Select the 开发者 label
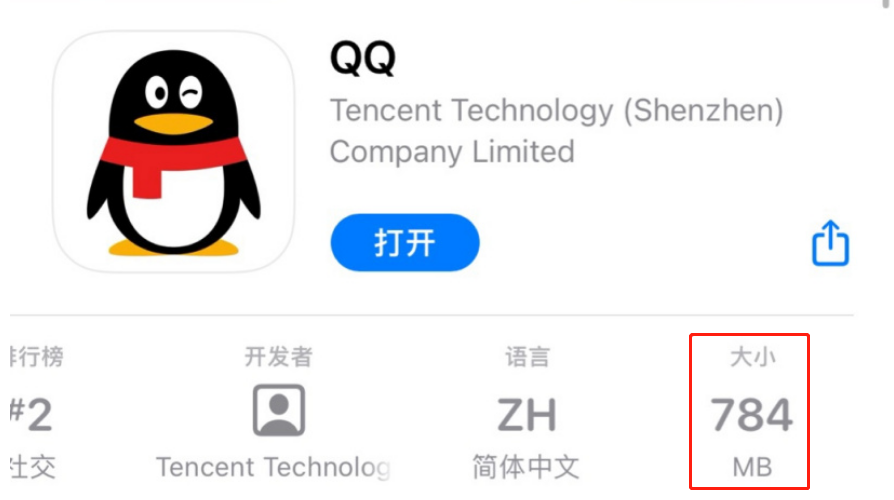This screenshot has width=894, height=500. (x=278, y=357)
